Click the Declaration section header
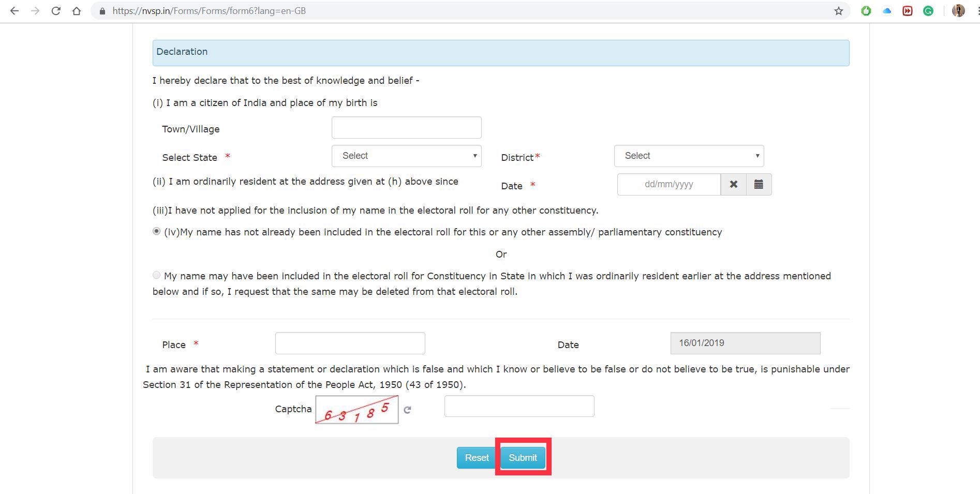Screen dimensions: 980x494 pos(501,53)
